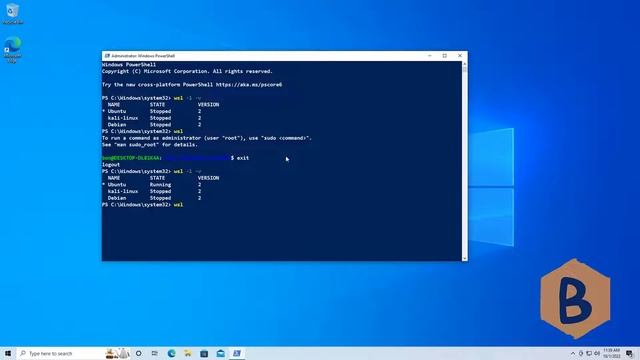Click the PowerShell scrollbar down arrow
This screenshot has width=640, height=360.
click(x=464, y=258)
